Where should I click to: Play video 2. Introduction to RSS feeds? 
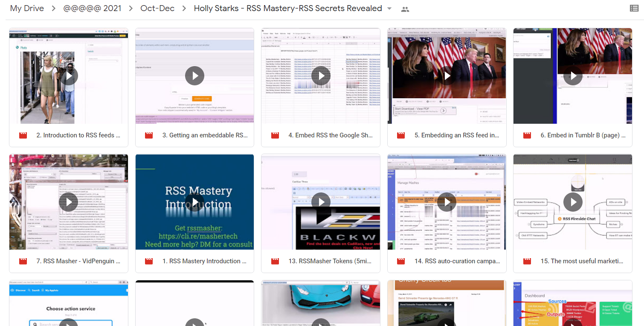point(68,76)
